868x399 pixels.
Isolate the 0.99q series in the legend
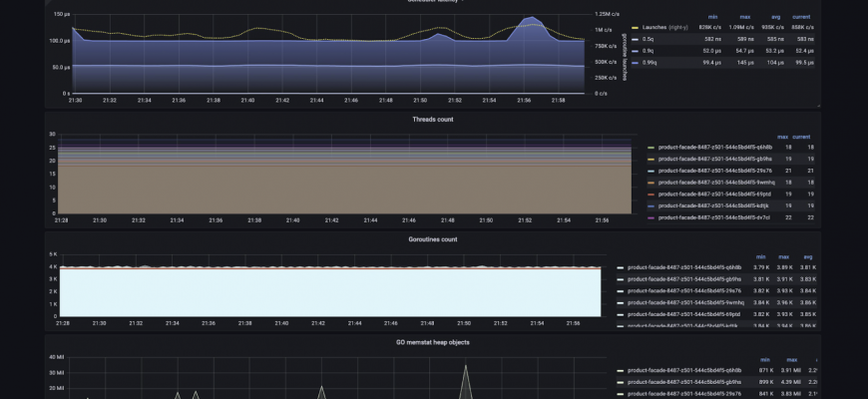pyautogui.click(x=651, y=62)
